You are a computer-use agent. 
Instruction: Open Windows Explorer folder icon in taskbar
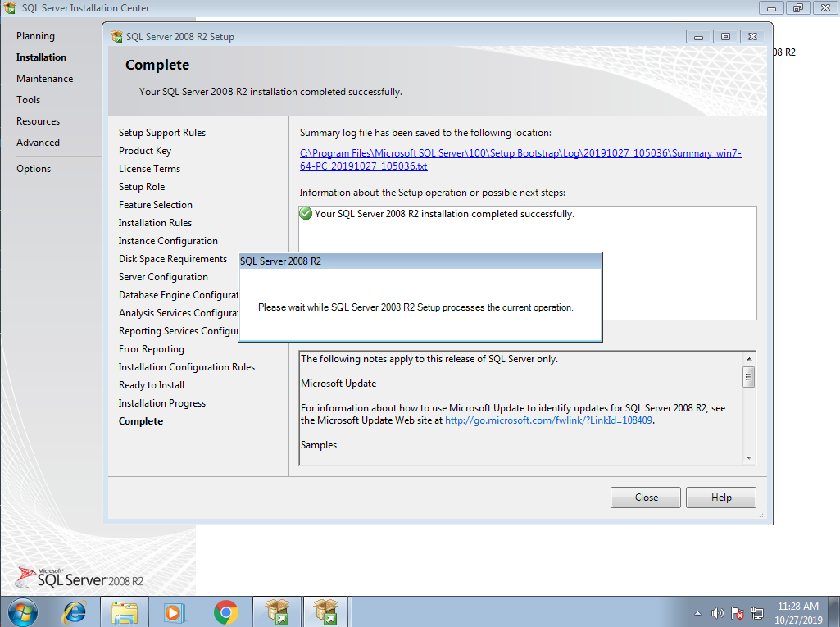(x=125, y=612)
